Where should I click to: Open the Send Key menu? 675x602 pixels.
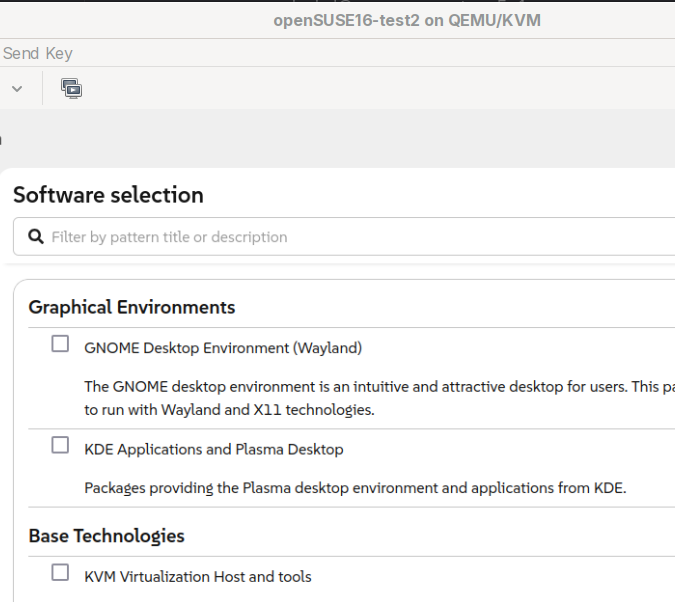(37, 53)
